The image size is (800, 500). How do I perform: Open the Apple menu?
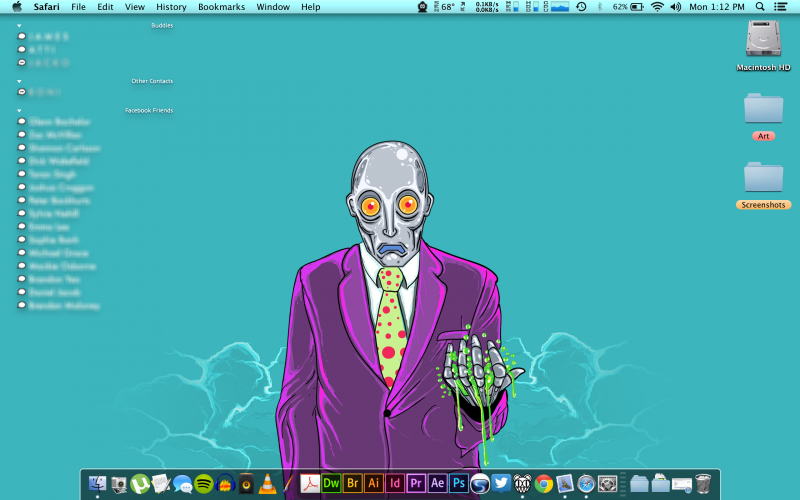[x=17, y=7]
